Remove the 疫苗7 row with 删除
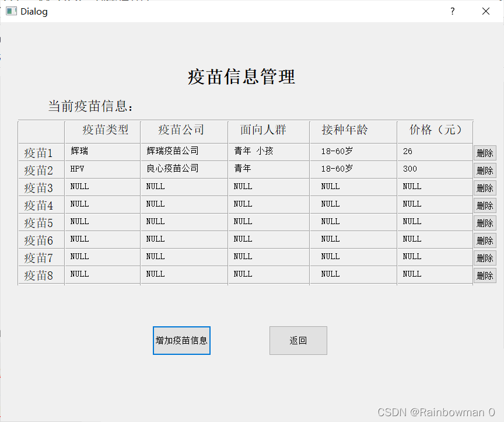504x422 pixels. click(485, 258)
